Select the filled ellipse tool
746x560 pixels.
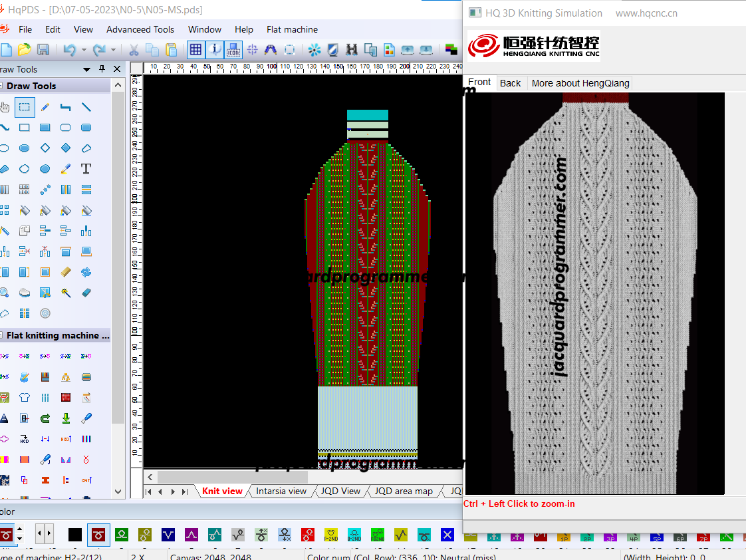[x=24, y=148]
